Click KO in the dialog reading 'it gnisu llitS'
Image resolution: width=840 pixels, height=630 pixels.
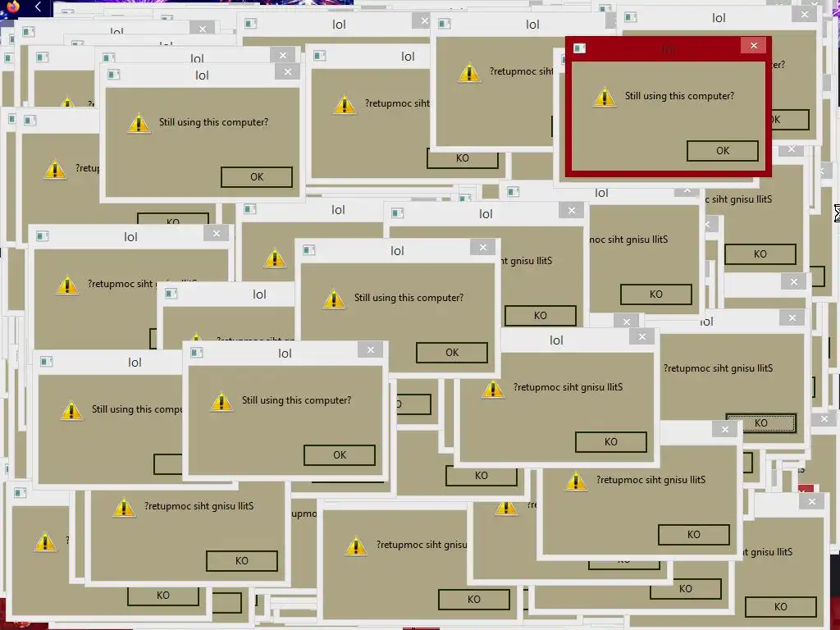pos(781,606)
